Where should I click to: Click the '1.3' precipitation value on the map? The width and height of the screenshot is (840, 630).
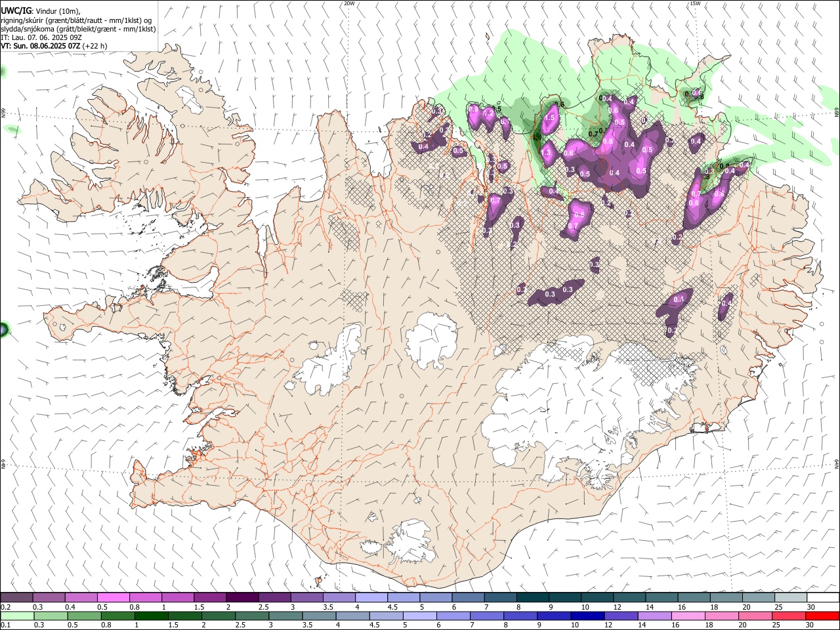click(545, 152)
